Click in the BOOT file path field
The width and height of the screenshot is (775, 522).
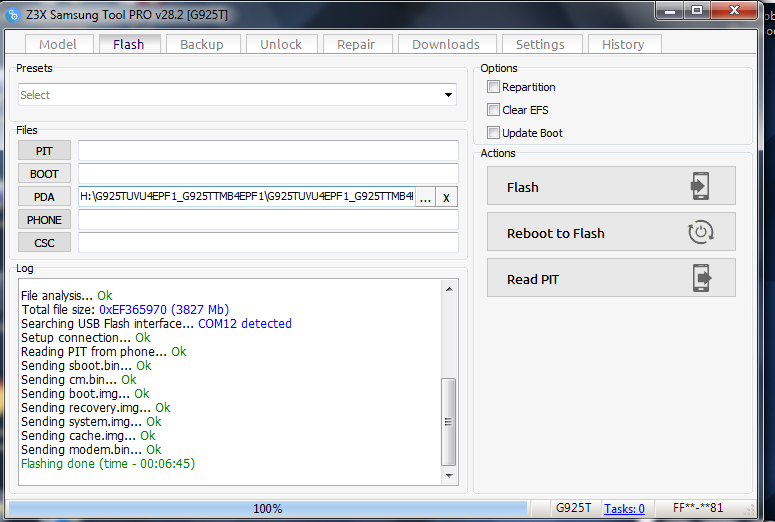pos(268,174)
